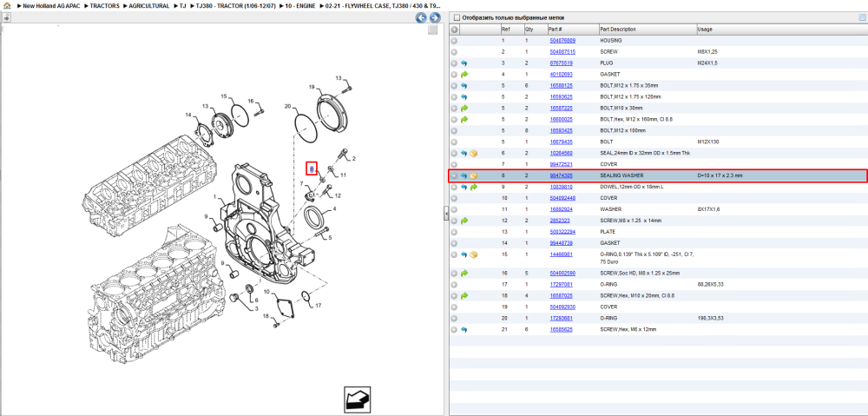Open part number link 98474305
Screen dimensions: 868x416
561,175
